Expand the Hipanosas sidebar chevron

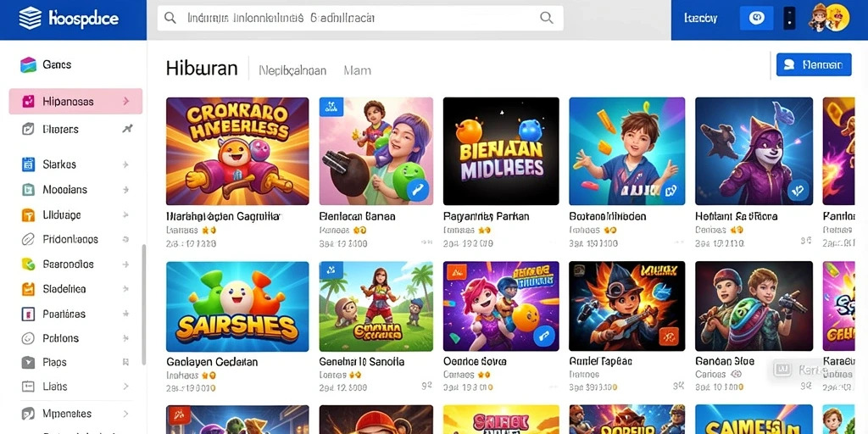(x=126, y=102)
